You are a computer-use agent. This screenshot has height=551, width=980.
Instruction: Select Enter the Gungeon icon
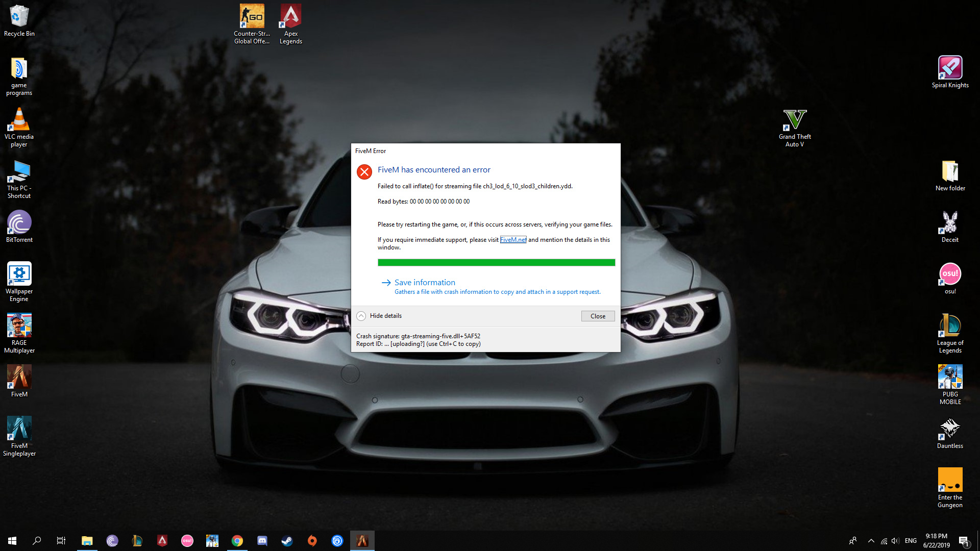click(950, 488)
